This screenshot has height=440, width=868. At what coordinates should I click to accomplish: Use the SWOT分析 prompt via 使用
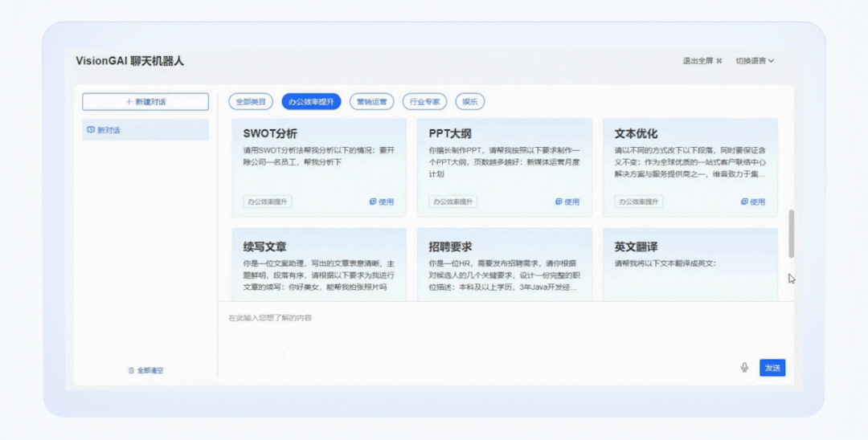tap(382, 202)
